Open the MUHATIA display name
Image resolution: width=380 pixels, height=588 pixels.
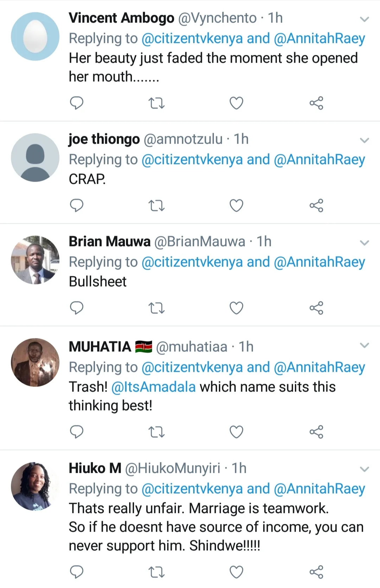(x=100, y=347)
